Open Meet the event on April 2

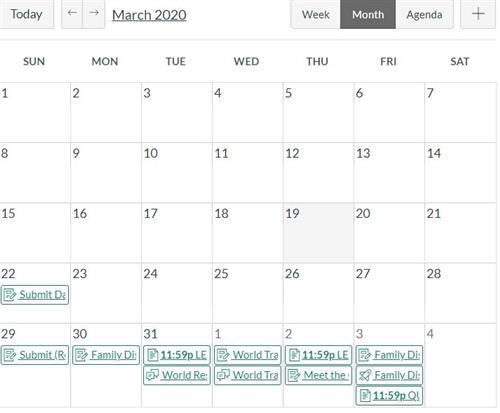pyautogui.click(x=318, y=375)
